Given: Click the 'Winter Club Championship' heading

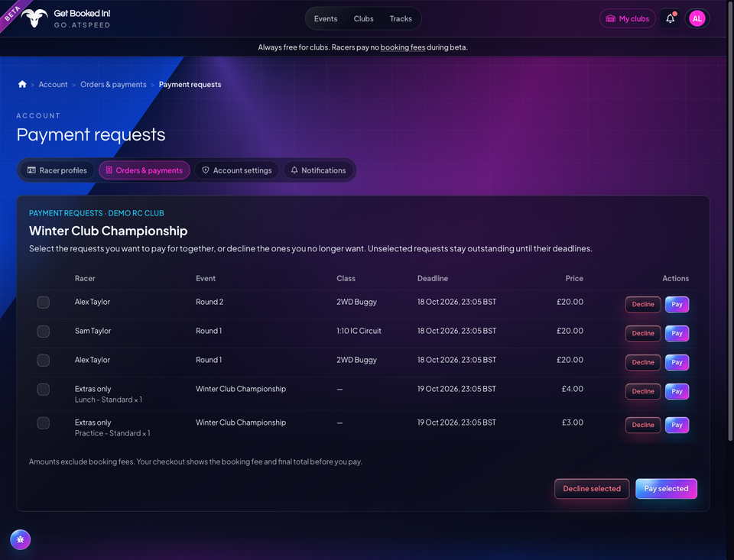Looking at the screenshot, I should [x=108, y=231].
